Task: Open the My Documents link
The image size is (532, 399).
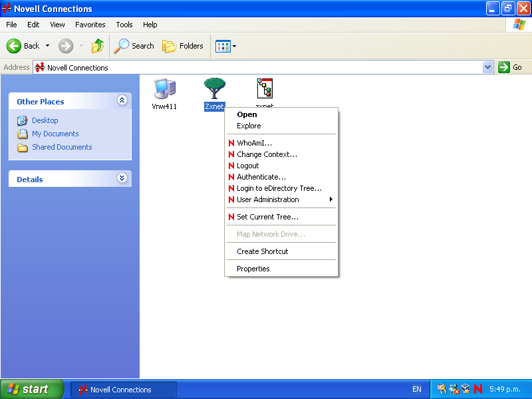Action: [x=55, y=134]
